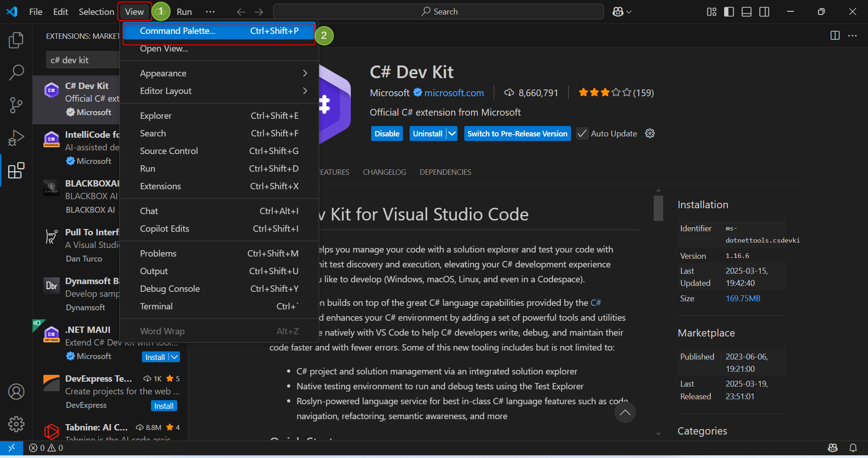Open the errors and warnings status indicator

46,448
